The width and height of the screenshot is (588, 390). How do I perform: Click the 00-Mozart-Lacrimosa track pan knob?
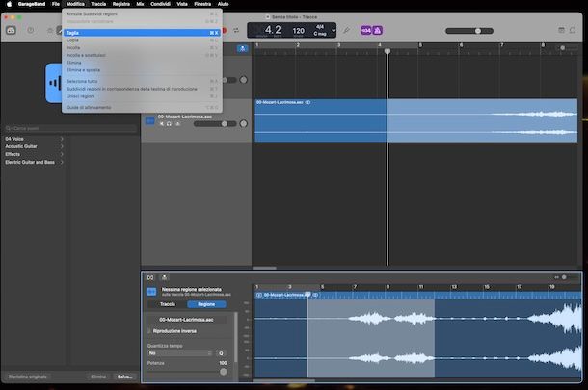(243, 123)
